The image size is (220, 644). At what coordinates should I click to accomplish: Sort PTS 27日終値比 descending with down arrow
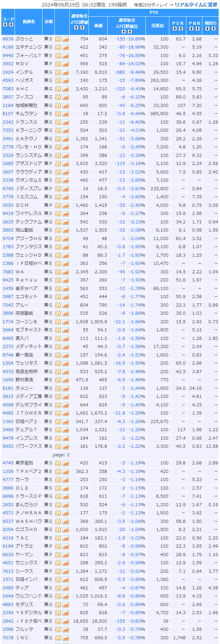130,32
